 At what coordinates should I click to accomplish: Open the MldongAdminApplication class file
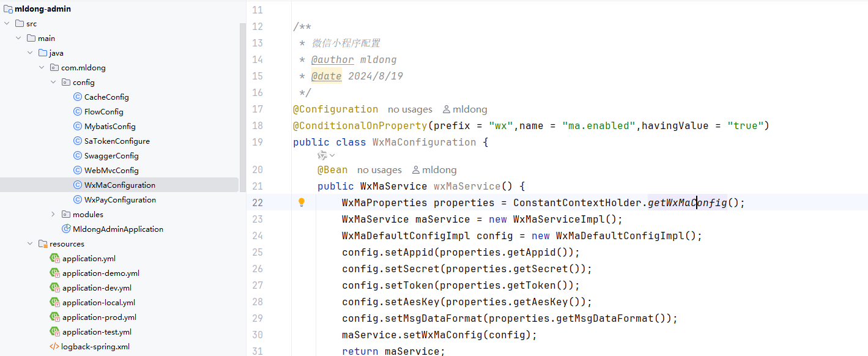(117, 229)
